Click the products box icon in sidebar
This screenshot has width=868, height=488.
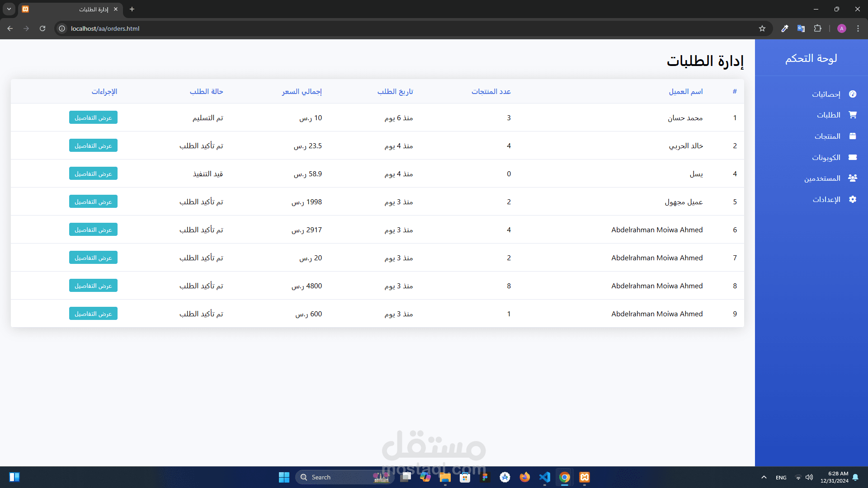(x=853, y=136)
